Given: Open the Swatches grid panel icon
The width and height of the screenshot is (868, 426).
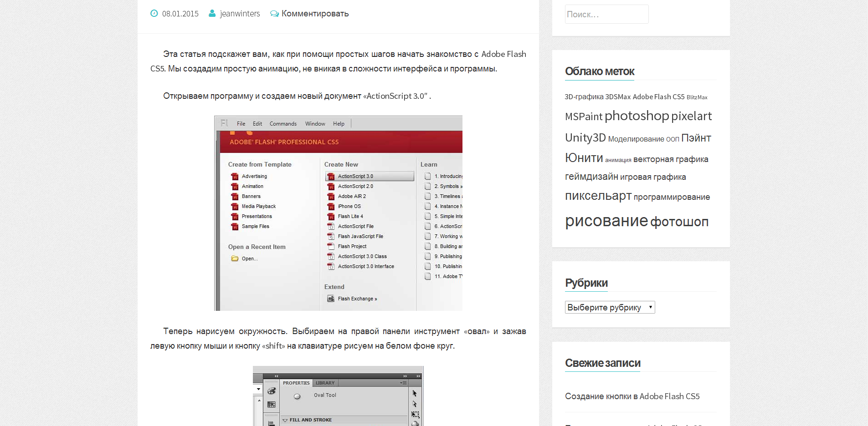Looking at the screenshot, I should pos(272,404).
